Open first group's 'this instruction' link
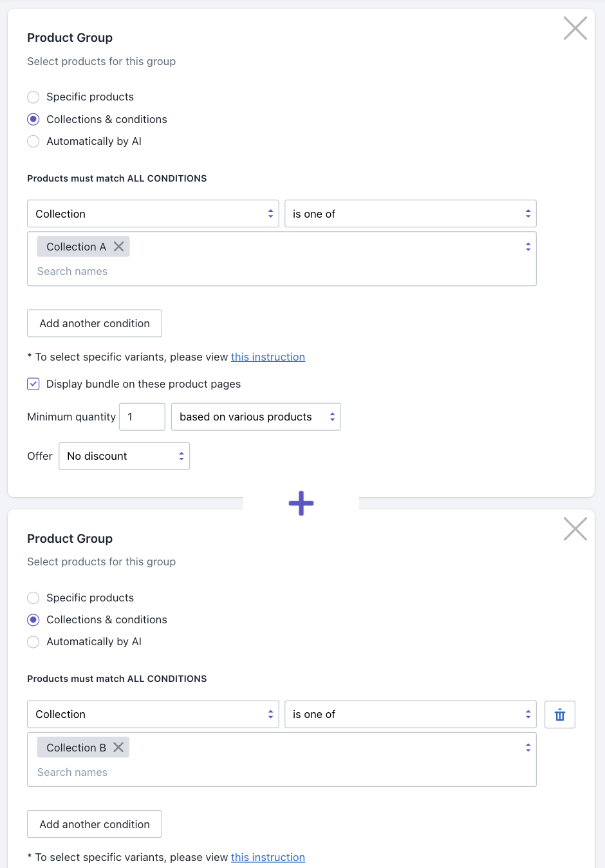This screenshot has width=605, height=868. click(268, 357)
